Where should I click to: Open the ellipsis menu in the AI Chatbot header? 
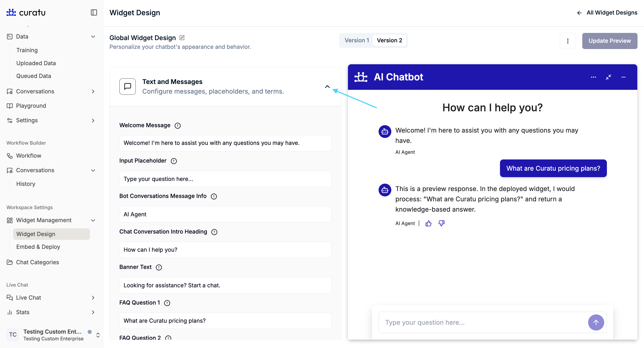(593, 77)
